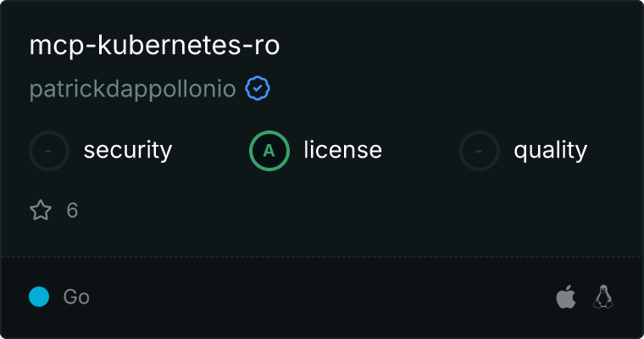The image size is (644, 339).
Task: Click the Linux penguin platform icon
Action: (x=603, y=297)
